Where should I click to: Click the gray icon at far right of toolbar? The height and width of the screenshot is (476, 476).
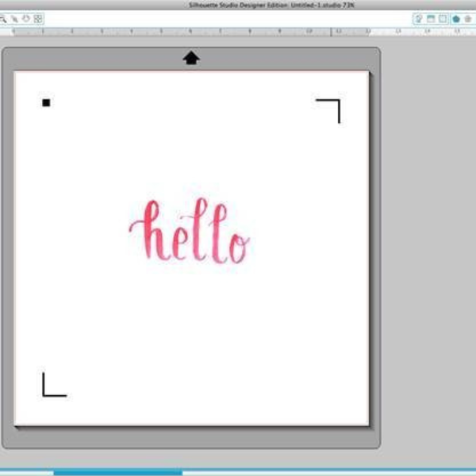468,18
